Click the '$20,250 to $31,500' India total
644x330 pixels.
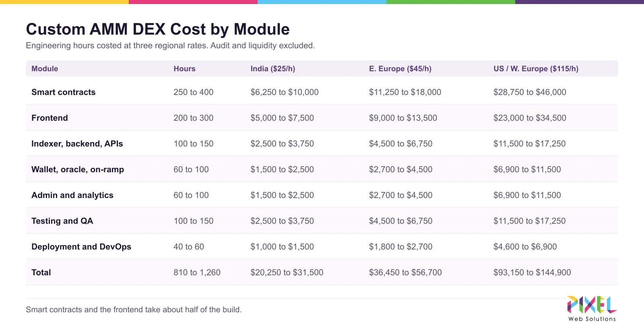pyautogui.click(x=287, y=272)
